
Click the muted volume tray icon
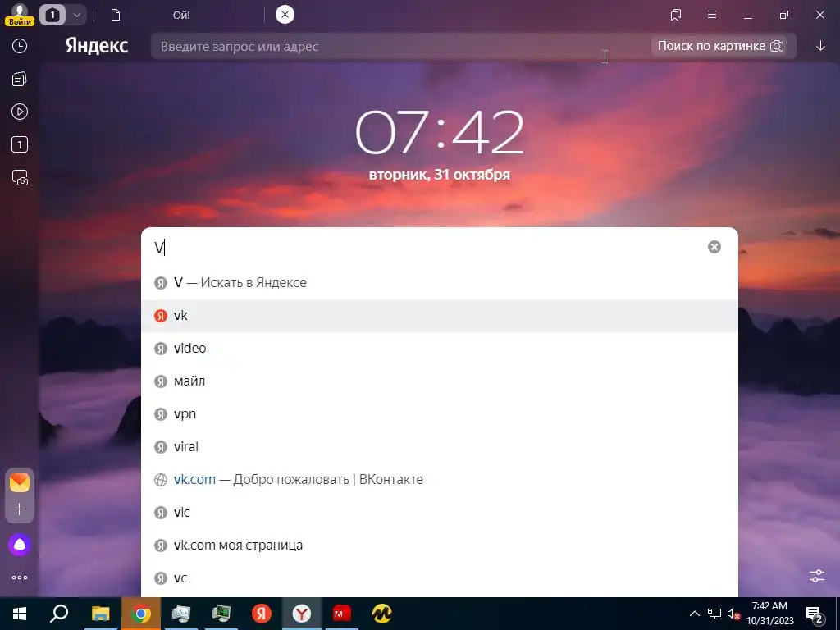tap(733, 614)
